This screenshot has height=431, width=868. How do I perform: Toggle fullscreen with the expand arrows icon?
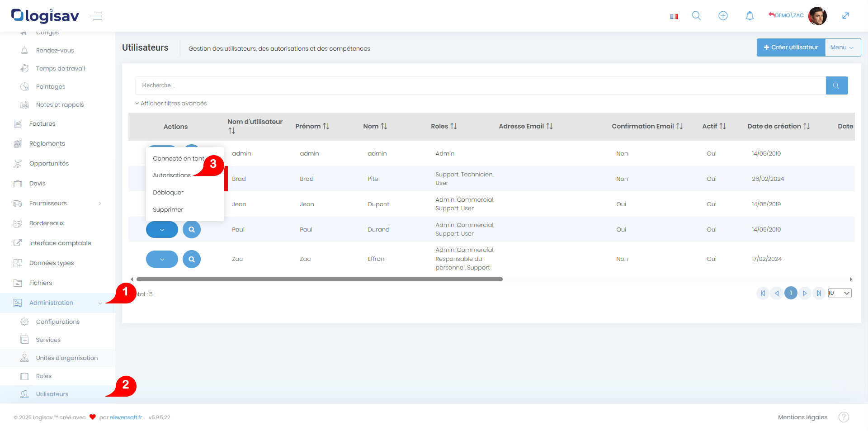click(845, 16)
